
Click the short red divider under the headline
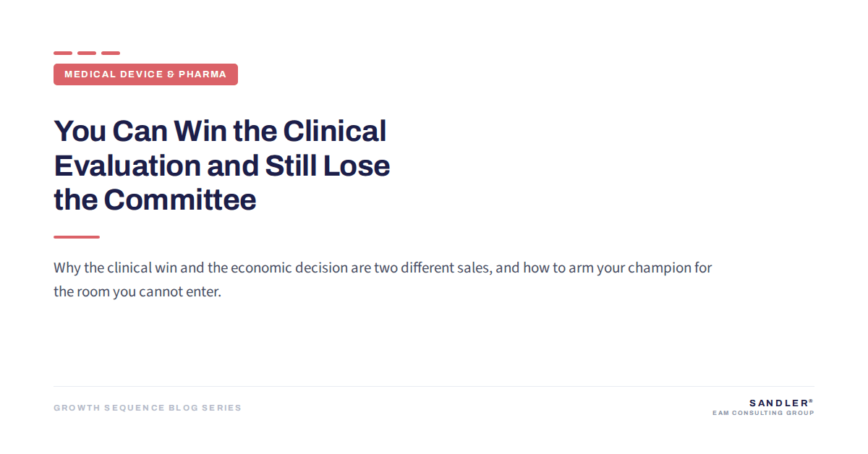click(x=77, y=236)
